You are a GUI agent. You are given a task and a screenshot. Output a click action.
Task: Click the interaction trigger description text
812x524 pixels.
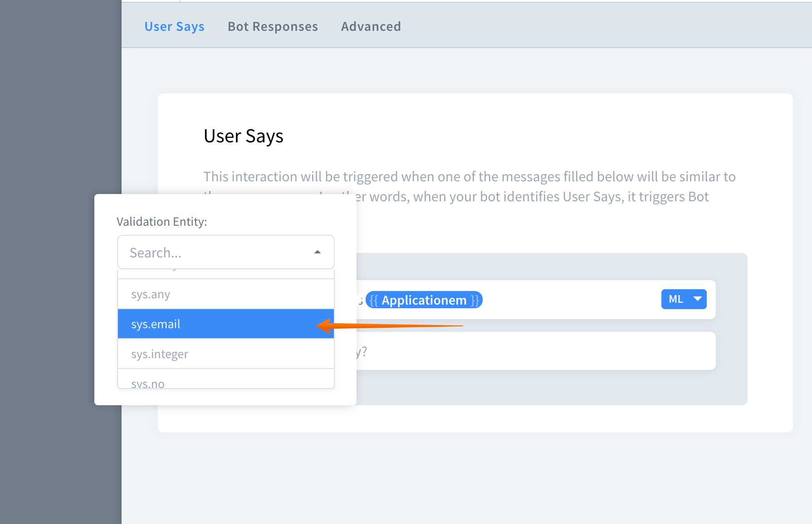coord(469,177)
